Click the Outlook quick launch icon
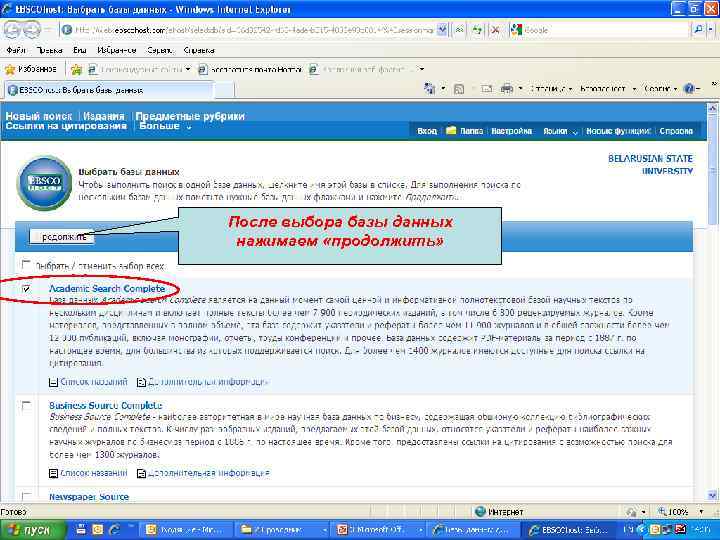 [97, 529]
